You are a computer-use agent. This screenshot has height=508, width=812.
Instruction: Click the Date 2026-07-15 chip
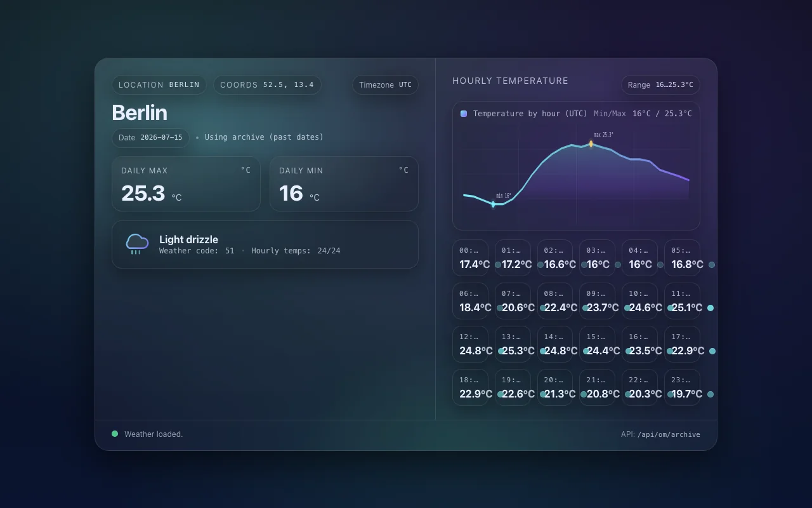(150, 138)
